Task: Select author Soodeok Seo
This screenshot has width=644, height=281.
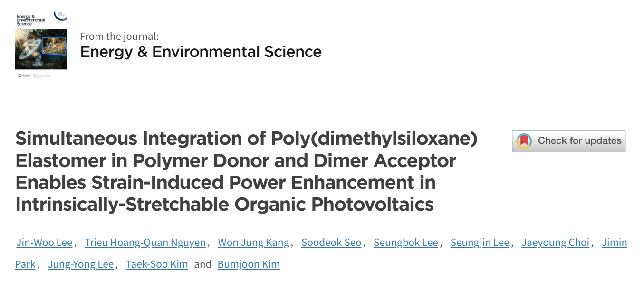Action: pyautogui.click(x=331, y=243)
